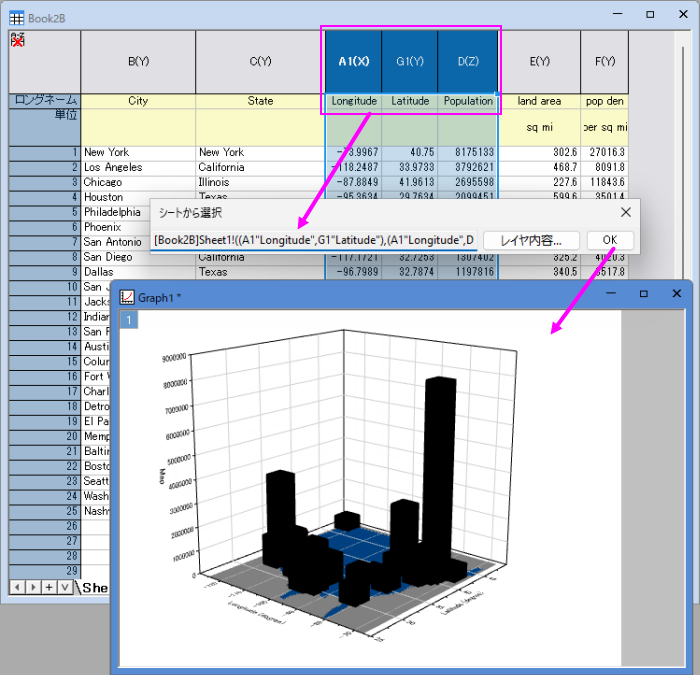This screenshot has width=700, height=675.
Task: Click the Latitude long name cell
Action: [x=410, y=101]
